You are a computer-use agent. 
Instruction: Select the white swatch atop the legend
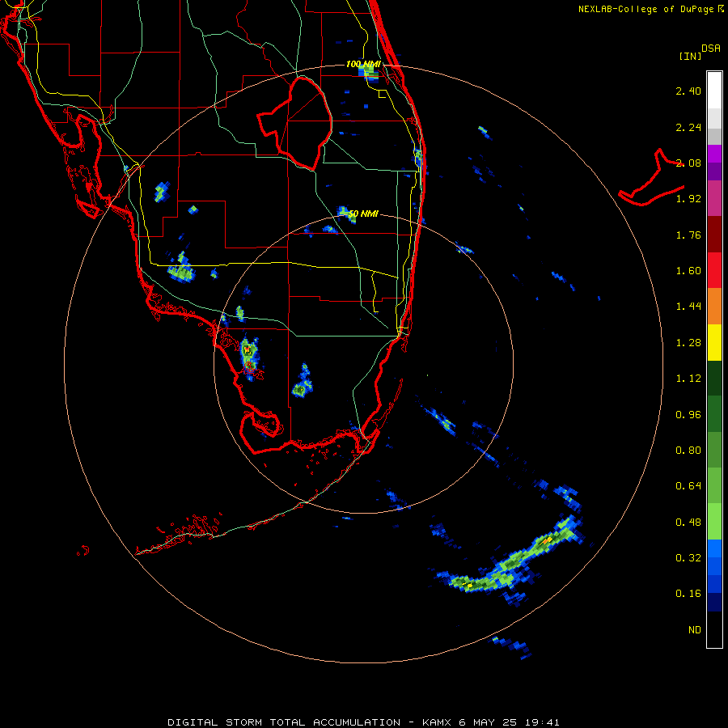pos(714,90)
